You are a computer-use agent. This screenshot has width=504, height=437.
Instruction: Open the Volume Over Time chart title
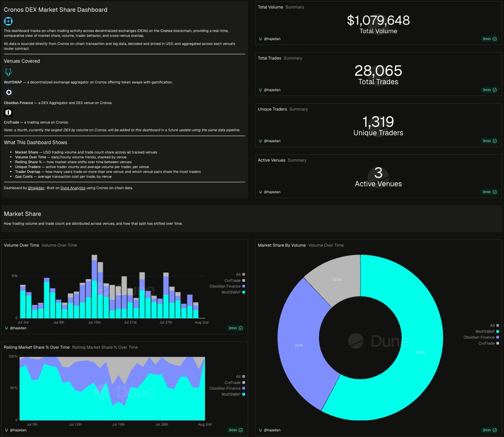(x=21, y=245)
